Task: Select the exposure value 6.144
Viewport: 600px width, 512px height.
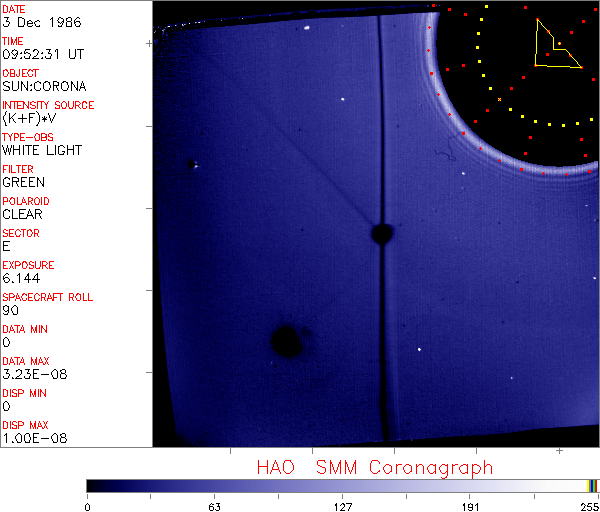Action: (x=21, y=278)
